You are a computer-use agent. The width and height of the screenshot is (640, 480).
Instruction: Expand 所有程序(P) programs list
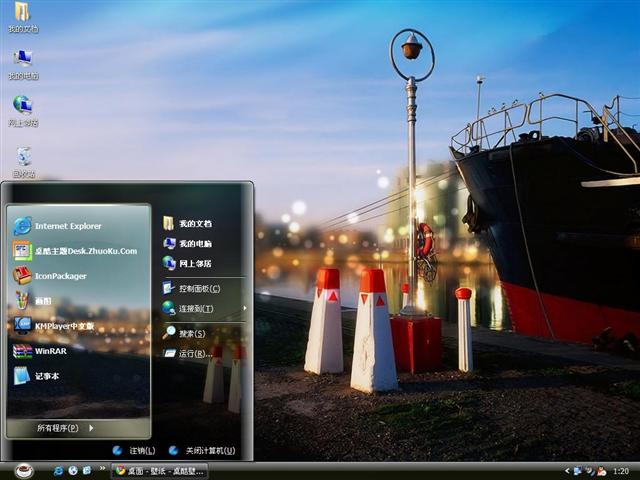[x=65, y=428]
